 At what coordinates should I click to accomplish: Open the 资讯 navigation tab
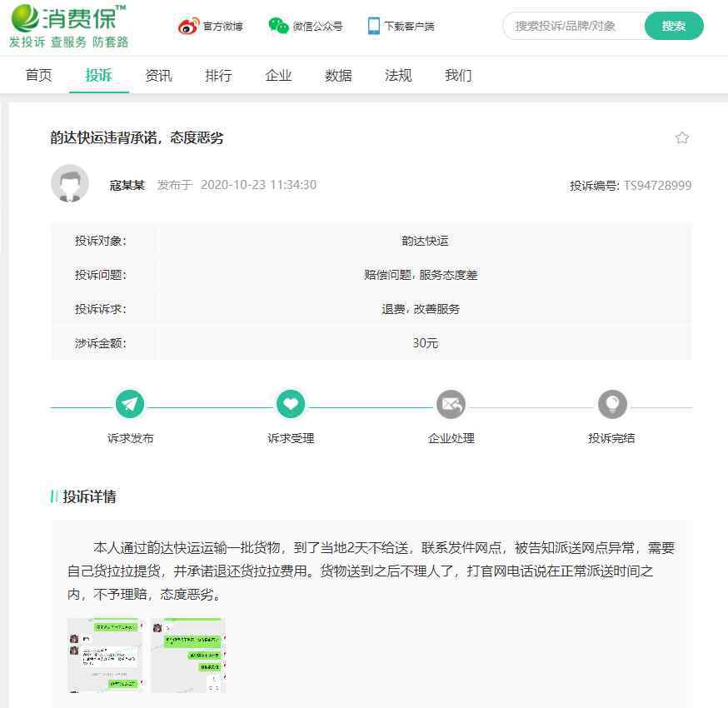tap(159, 75)
